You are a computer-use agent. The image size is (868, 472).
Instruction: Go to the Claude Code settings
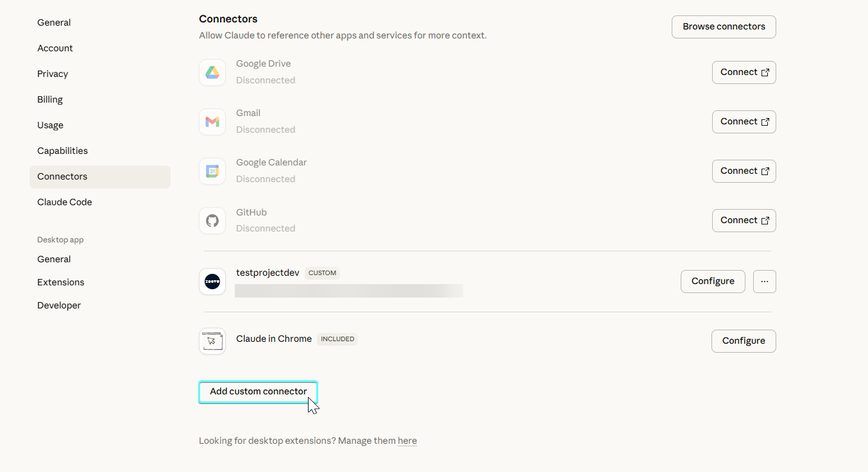64,202
